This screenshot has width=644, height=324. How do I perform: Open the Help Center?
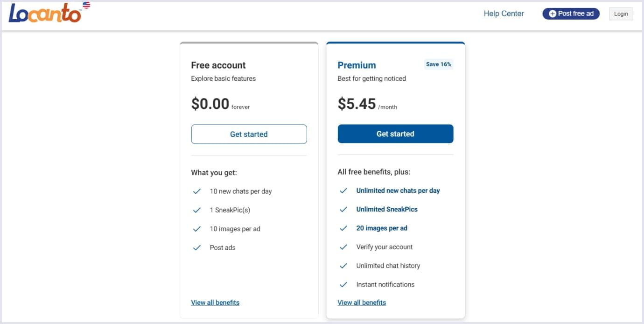click(504, 14)
